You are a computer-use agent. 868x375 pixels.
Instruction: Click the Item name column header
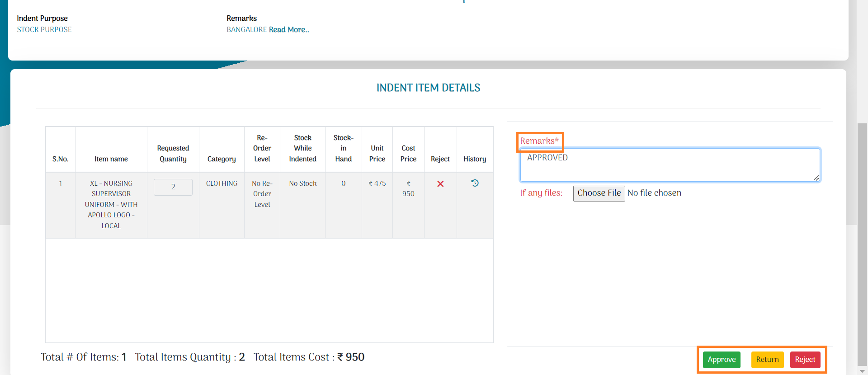pyautogui.click(x=111, y=159)
